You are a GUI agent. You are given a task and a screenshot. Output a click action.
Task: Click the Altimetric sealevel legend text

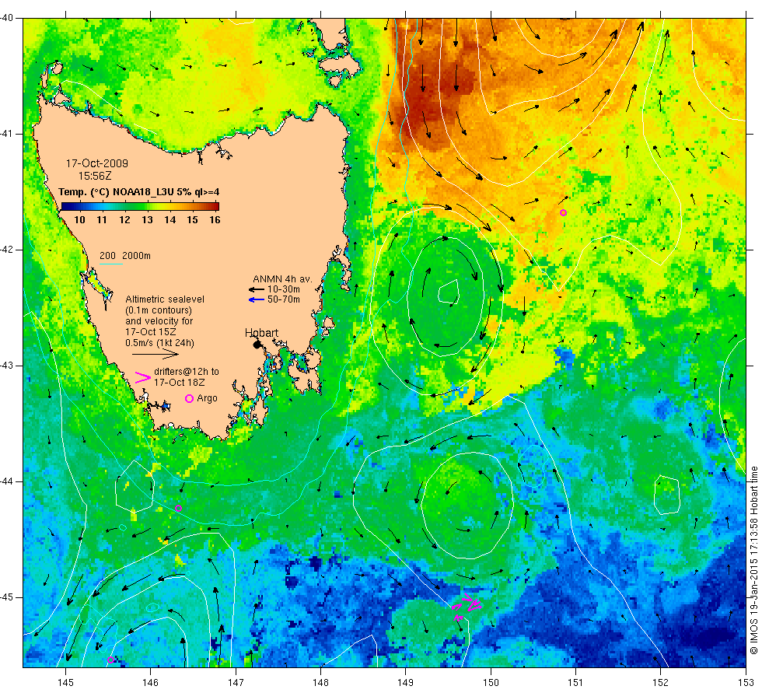coord(165,299)
